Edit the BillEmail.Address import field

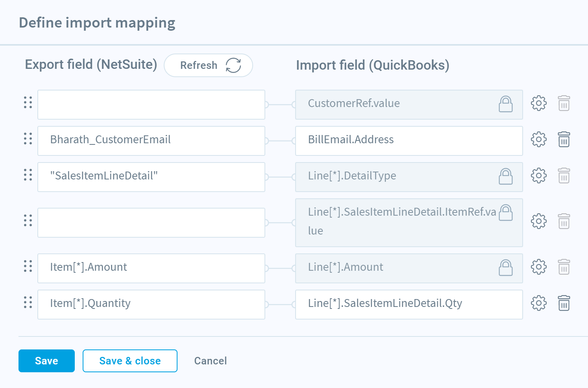pos(409,141)
